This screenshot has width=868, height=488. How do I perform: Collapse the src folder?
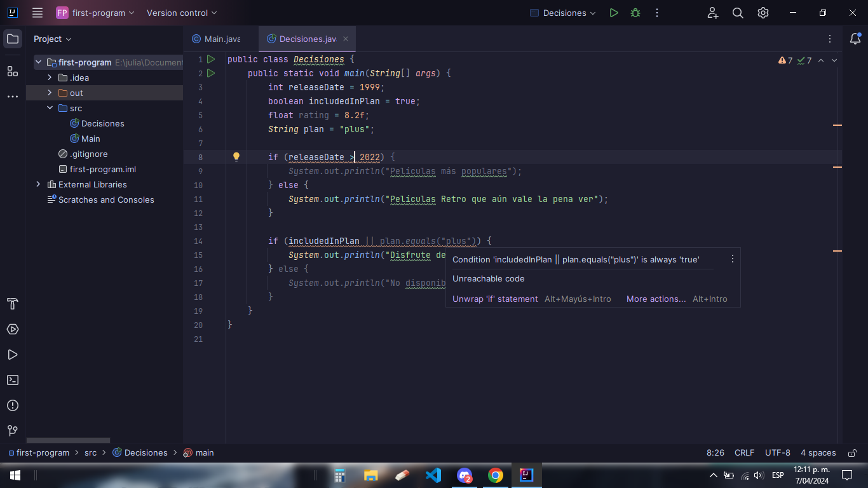[50, 108]
